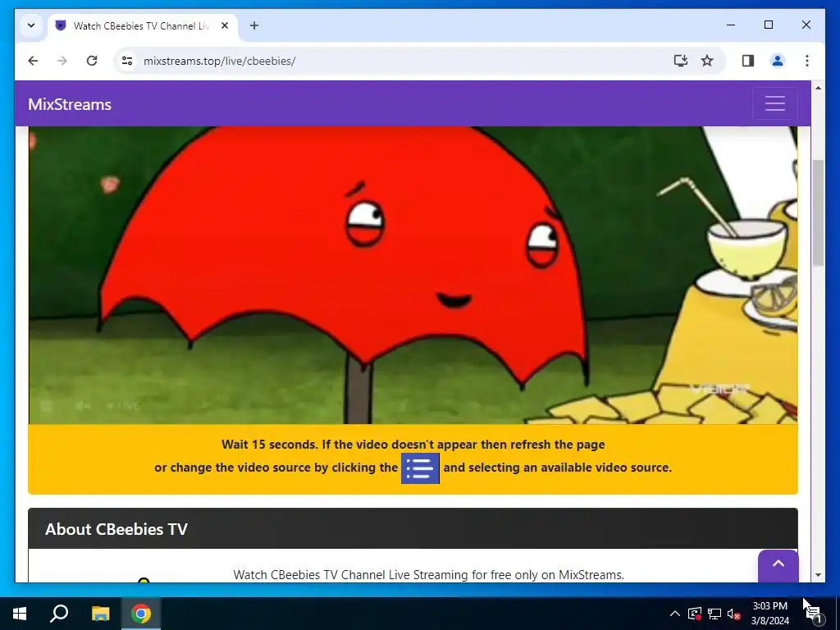Click the page vertical scrollbar thumb
The height and width of the screenshot is (630, 840).
[x=818, y=212]
